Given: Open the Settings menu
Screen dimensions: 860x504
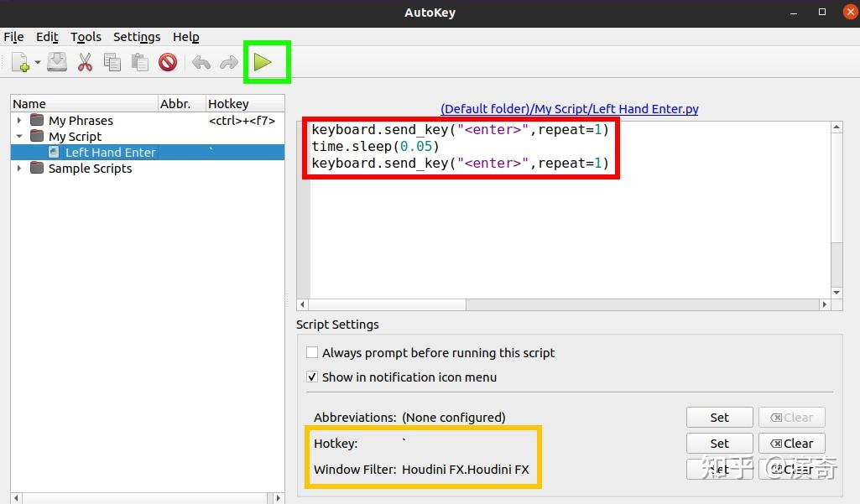Looking at the screenshot, I should pos(136,37).
